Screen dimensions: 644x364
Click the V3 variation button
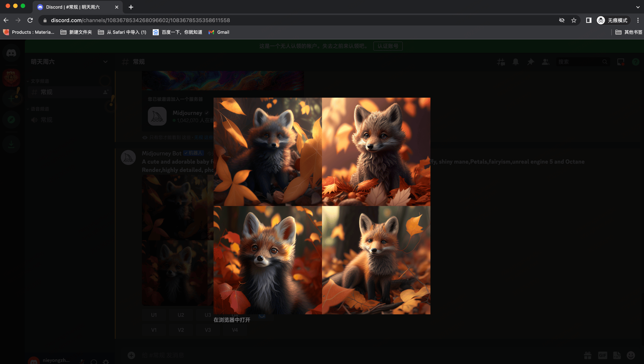point(208,330)
